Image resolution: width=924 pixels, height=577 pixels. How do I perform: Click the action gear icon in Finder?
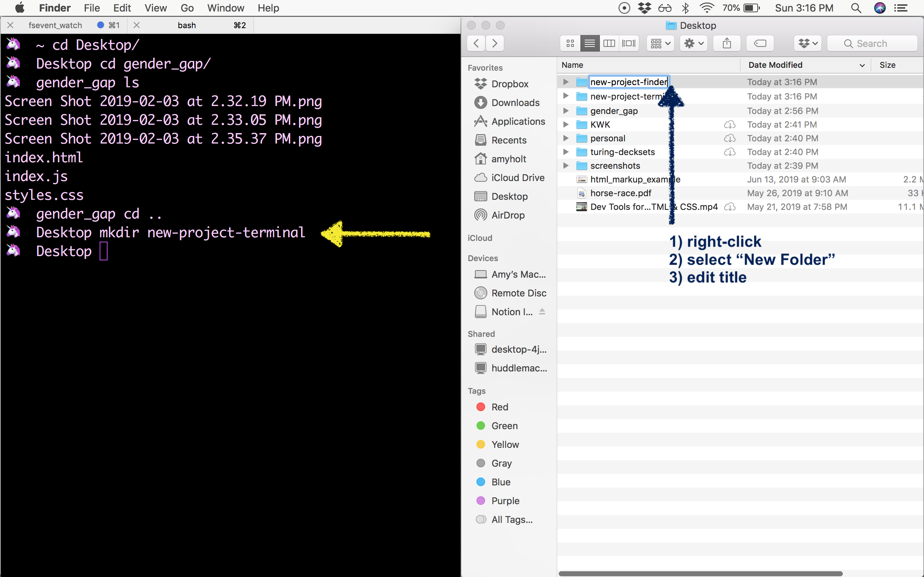[693, 43]
